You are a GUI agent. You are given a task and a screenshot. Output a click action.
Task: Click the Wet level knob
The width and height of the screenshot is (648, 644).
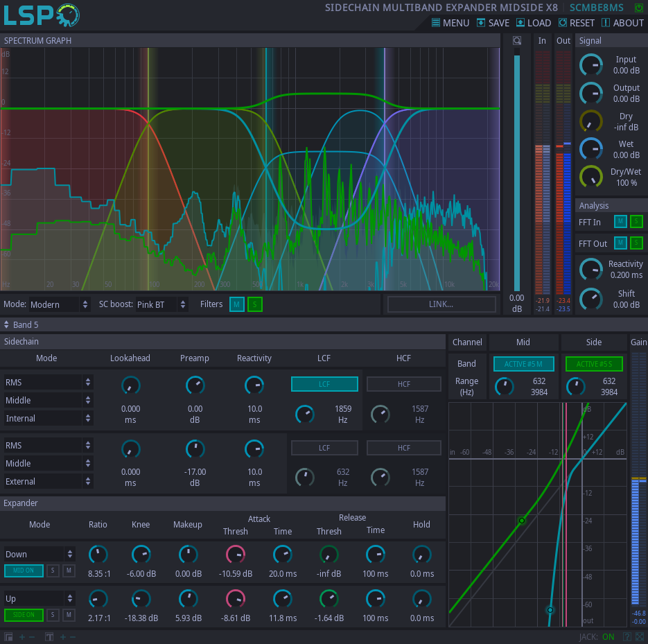click(x=591, y=149)
